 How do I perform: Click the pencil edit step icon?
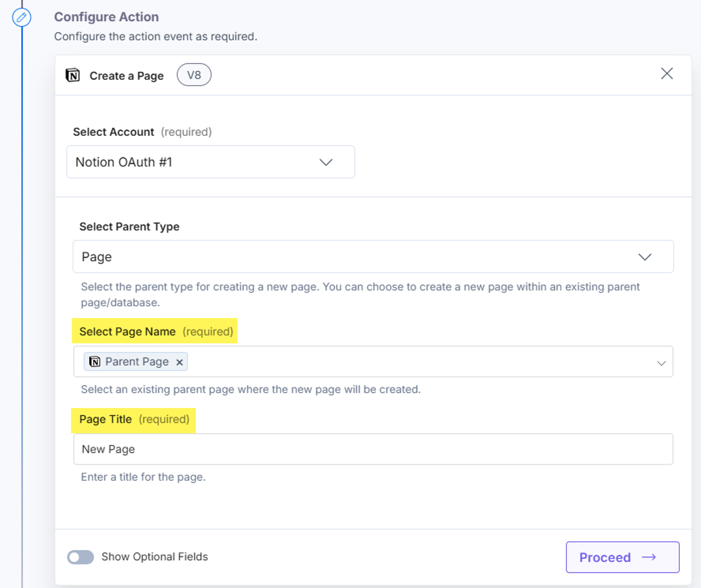[x=22, y=17]
